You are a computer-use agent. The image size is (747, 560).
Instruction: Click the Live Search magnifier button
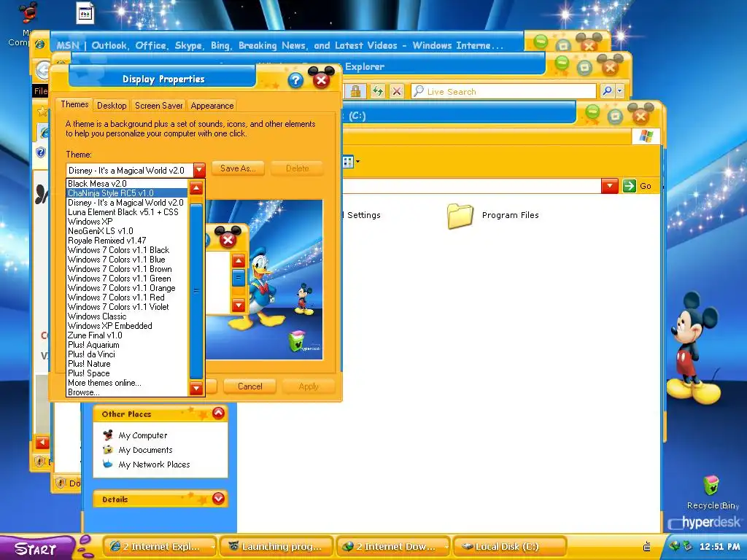pos(607,90)
